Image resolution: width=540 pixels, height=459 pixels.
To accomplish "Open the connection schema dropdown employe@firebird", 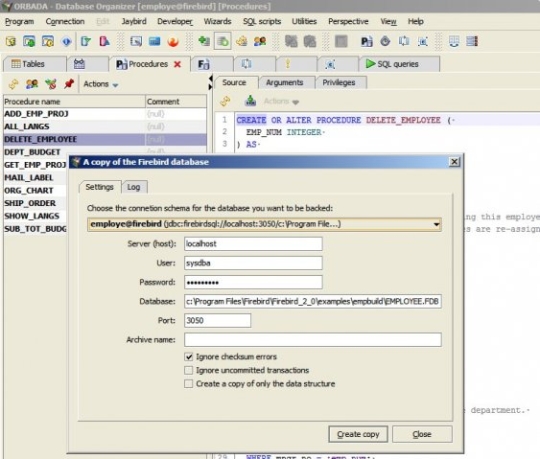I will pos(264,224).
